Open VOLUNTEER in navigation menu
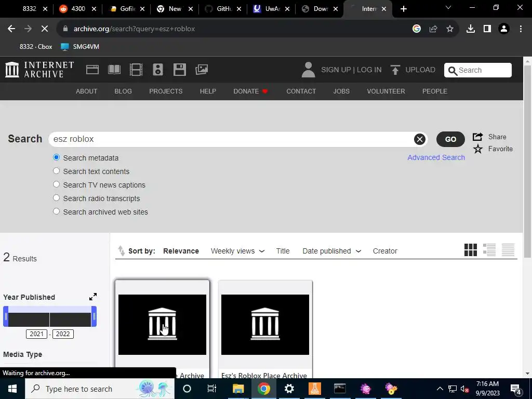 coord(386,91)
